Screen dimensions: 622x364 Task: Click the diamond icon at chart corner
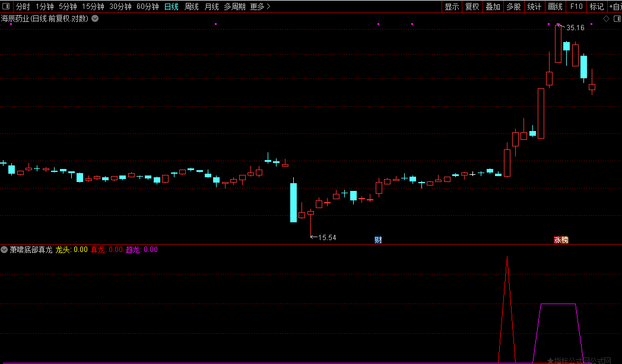coord(606,18)
